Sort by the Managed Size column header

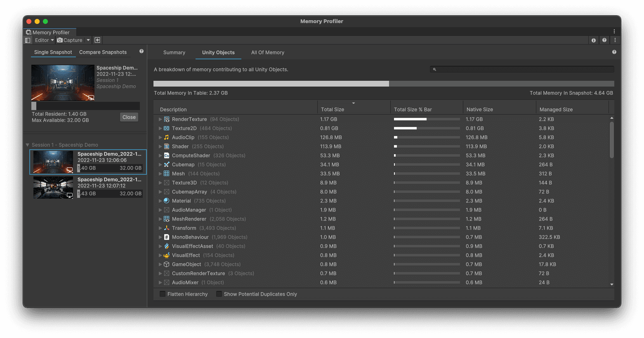tap(573, 107)
